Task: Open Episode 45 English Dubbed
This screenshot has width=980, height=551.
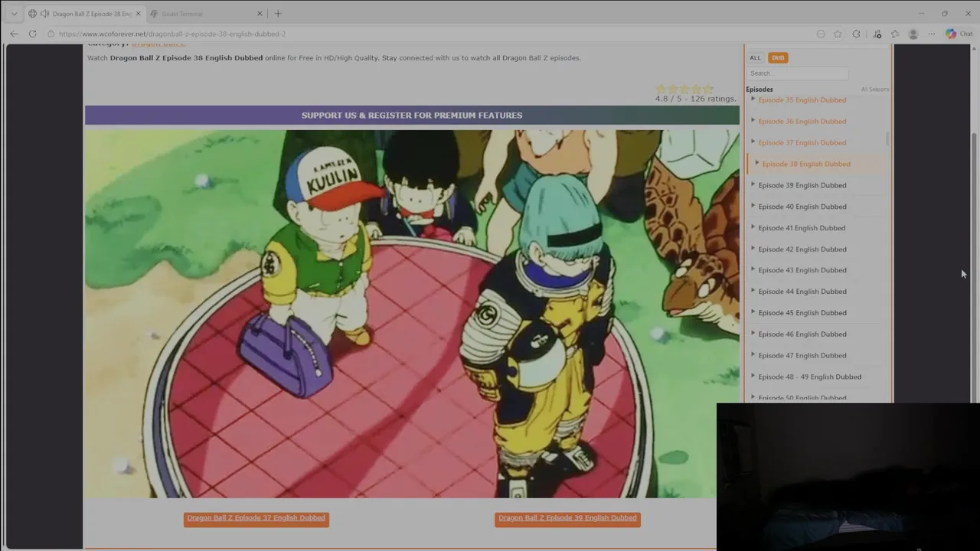Action: pyautogui.click(x=802, y=313)
